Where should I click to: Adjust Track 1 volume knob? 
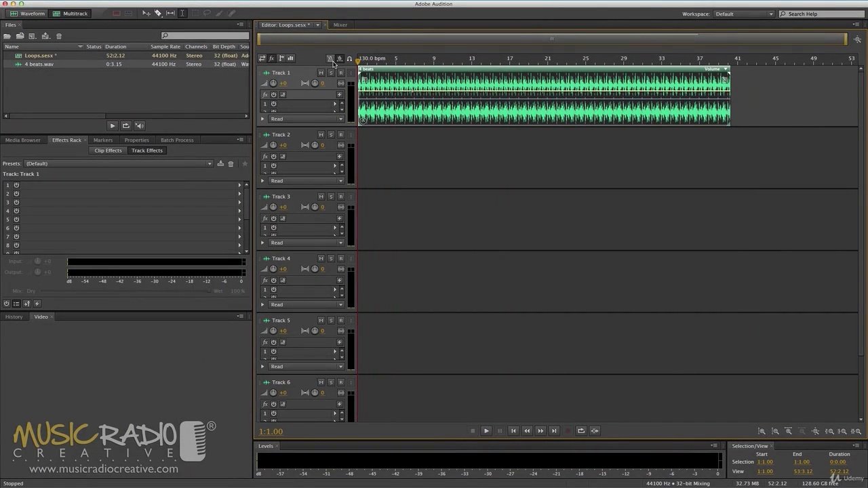[273, 83]
